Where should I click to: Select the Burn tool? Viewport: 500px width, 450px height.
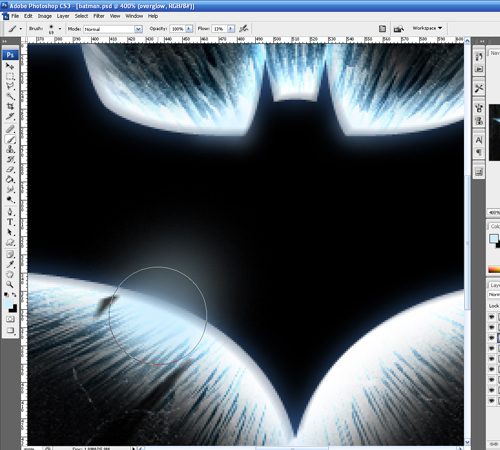10,199
